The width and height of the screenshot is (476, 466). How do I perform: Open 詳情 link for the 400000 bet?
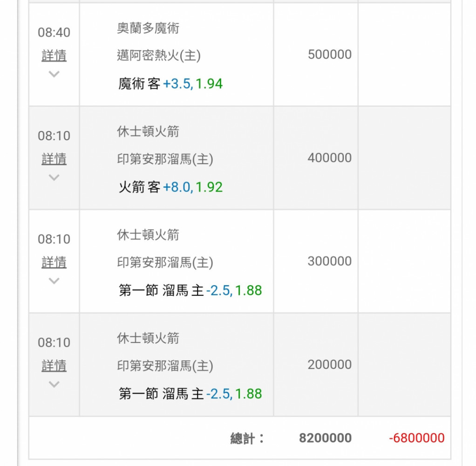(54, 159)
